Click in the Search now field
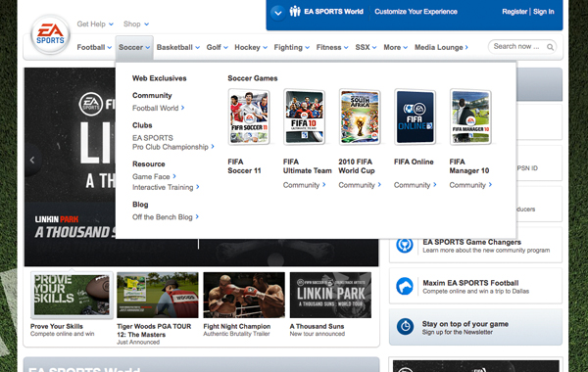Image resolution: width=588 pixels, height=372 pixels. [x=522, y=47]
